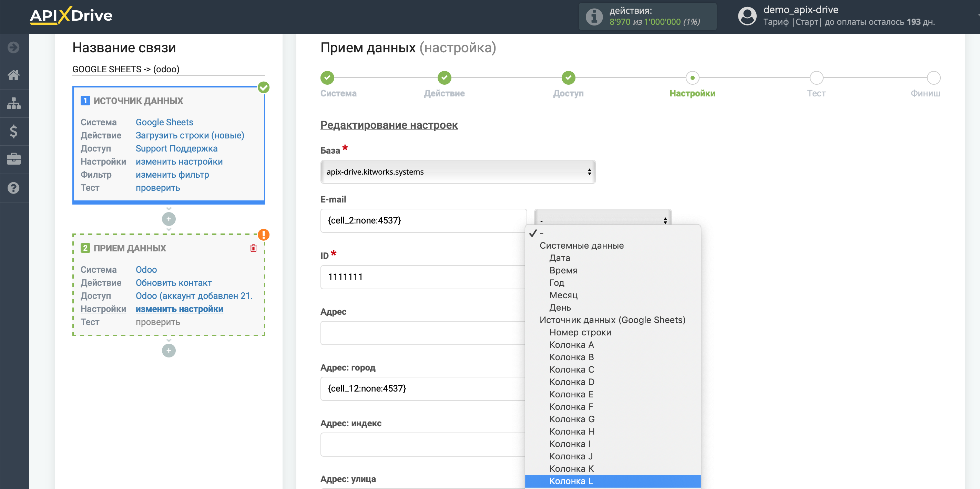Go to Доступ step circle
The width and height of the screenshot is (980, 489).
click(568, 77)
